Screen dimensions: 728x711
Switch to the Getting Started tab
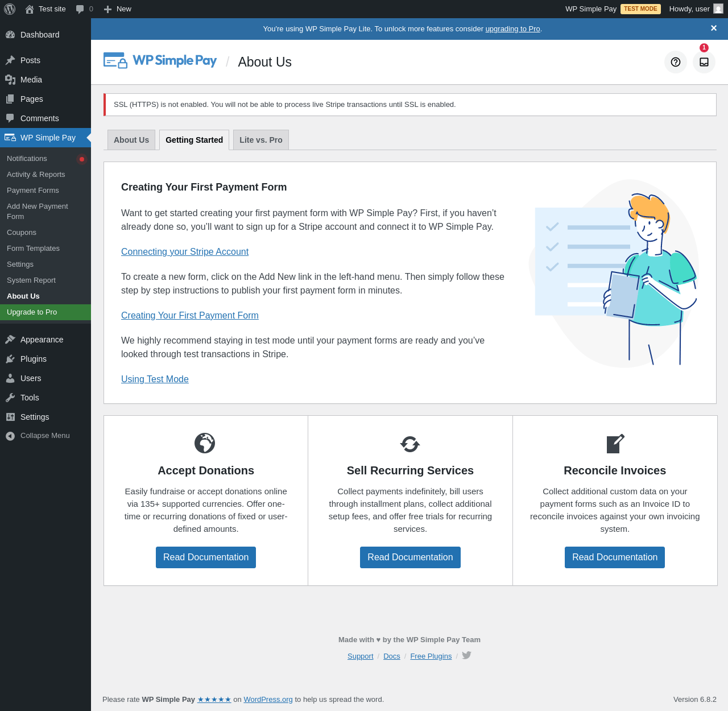tap(195, 140)
